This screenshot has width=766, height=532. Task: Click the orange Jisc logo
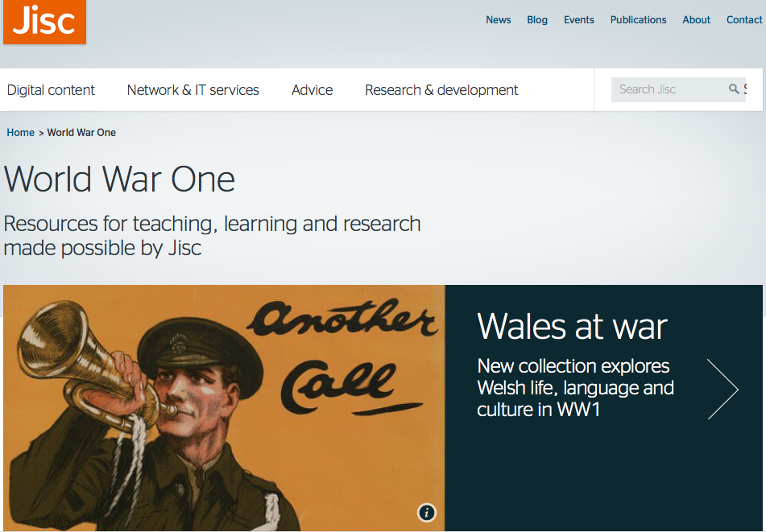[44, 22]
